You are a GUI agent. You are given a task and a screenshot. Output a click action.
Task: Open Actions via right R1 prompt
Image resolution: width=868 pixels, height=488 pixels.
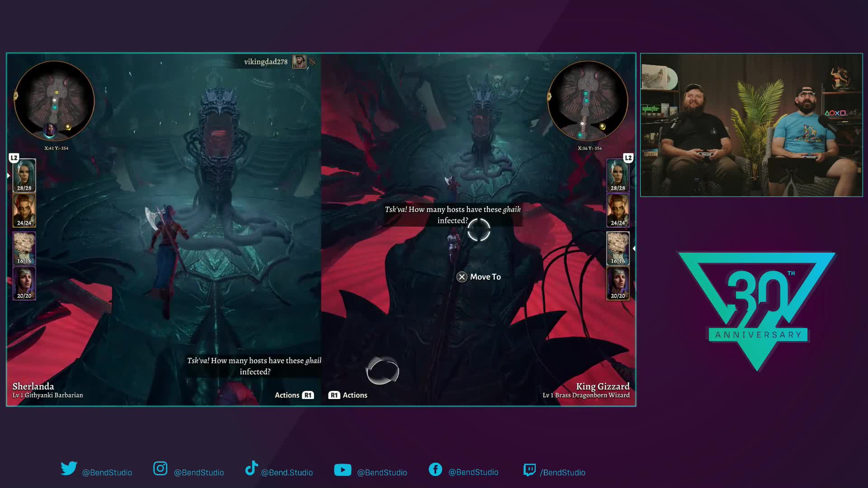coord(348,395)
